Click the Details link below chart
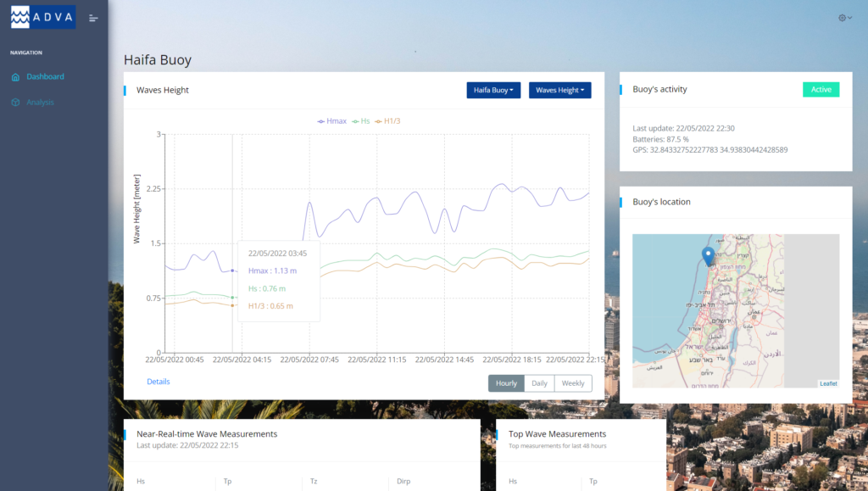The width and height of the screenshot is (868, 491). pyautogui.click(x=159, y=382)
